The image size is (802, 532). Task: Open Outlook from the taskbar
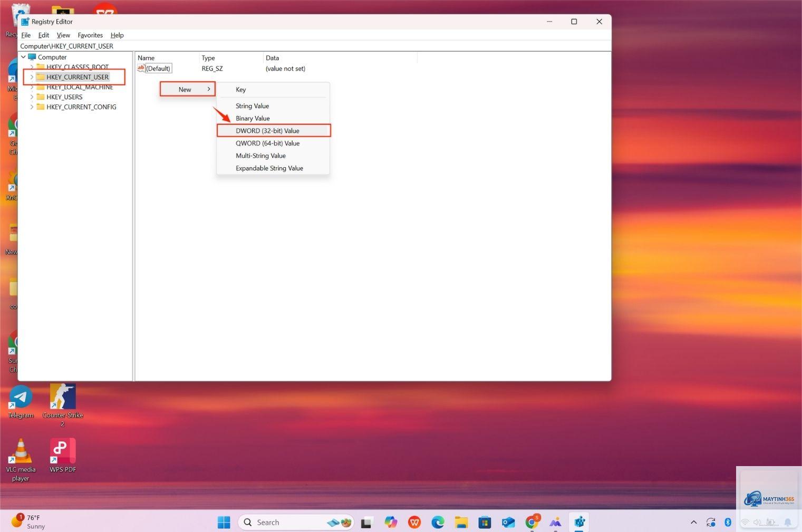[x=508, y=523]
